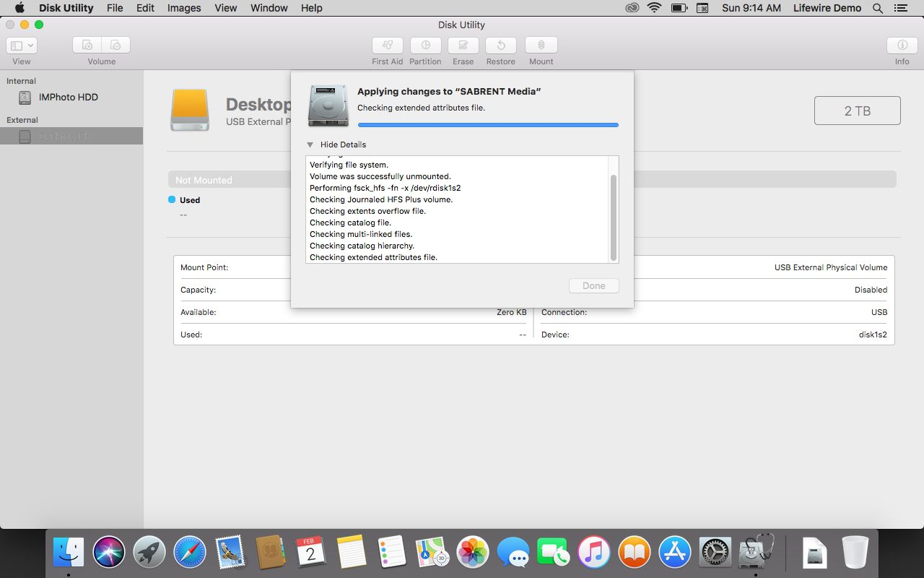Image resolution: width=924 pixels, height=578 pixels.
Task: Open Reminders from the Dock
Action: coord(392,553)
